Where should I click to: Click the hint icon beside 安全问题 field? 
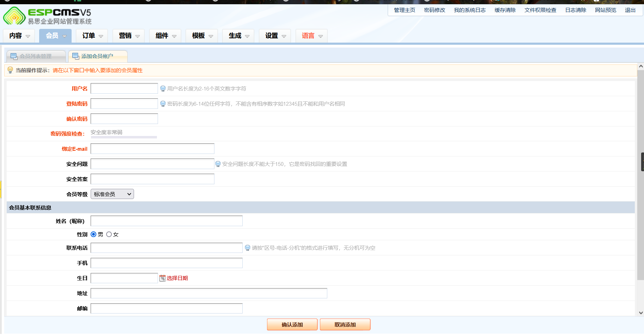218,164
